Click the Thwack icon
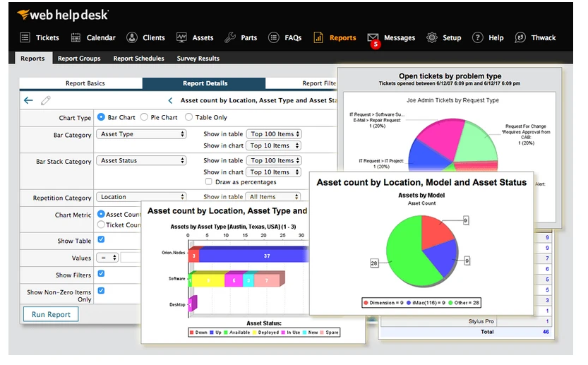The width and height of the screenshot is (588, 365). coord(520,37)
